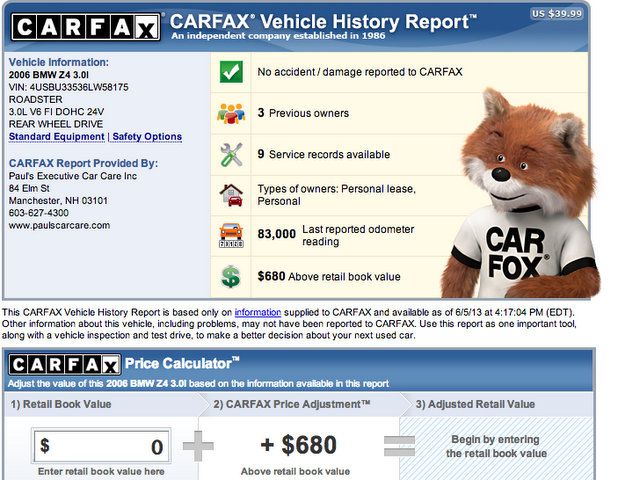Select the Retail Book Value step header

pos(62,404)
